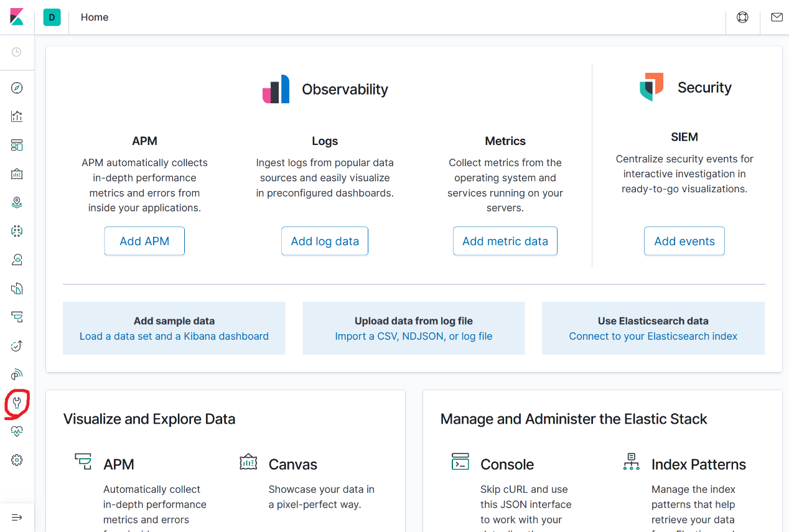Image resolution: width=789 pixels, height=532 pixels.
Task: Click the APM subheading under Observability
Action: point(144,141)
